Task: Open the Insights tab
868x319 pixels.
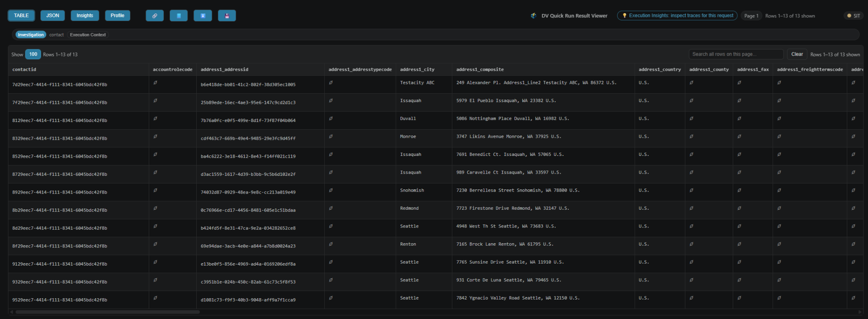Action: tap(85, 16)
